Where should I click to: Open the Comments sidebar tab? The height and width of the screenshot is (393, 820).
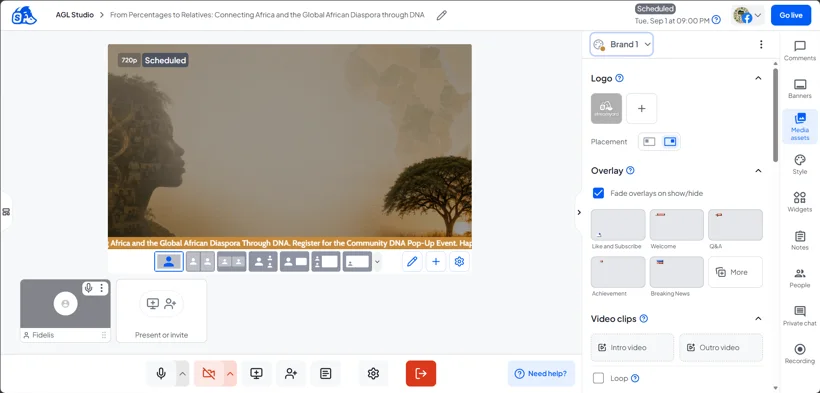click(800, 51)
